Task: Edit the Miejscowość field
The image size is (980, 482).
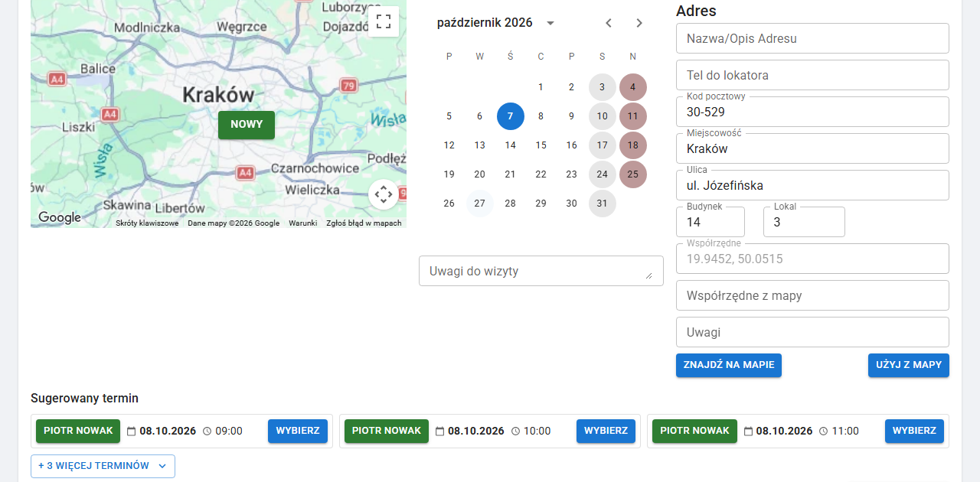Action: click(812, 148)
